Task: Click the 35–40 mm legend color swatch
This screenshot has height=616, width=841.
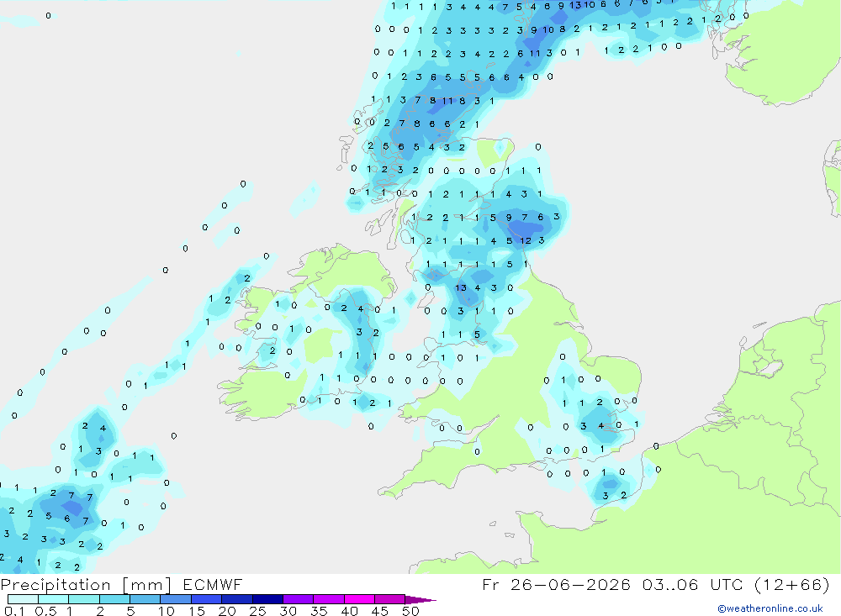Action: pyautogui.click(x=329, y=599)
